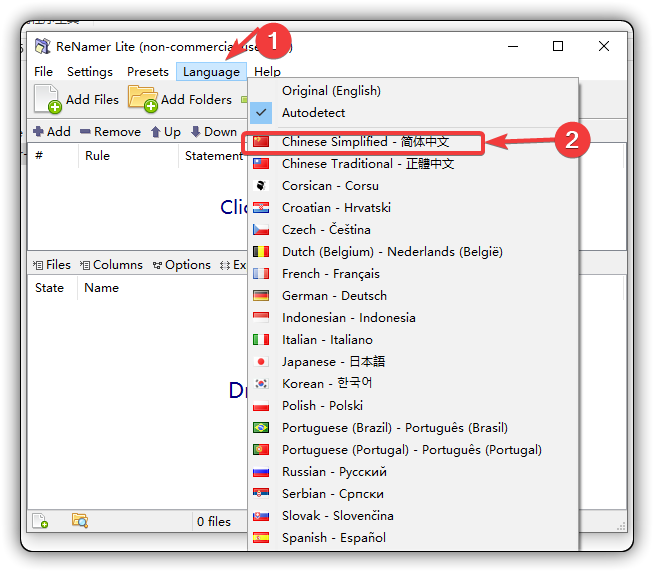The height and width of the screenshot is (572, 654).
Task: Click the Croatian flag icon
Action: tap(261, 208)
